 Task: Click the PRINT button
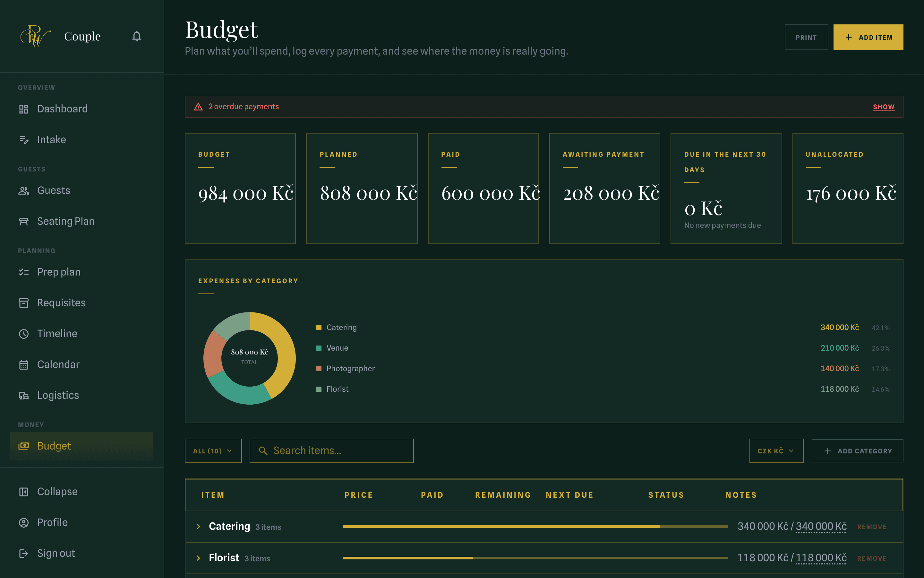(x=806, y=37)
